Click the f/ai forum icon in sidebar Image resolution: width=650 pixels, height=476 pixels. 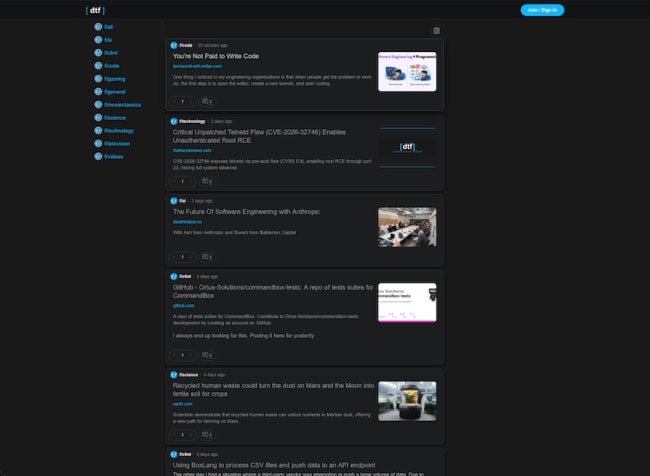click(x=98, y=40)
